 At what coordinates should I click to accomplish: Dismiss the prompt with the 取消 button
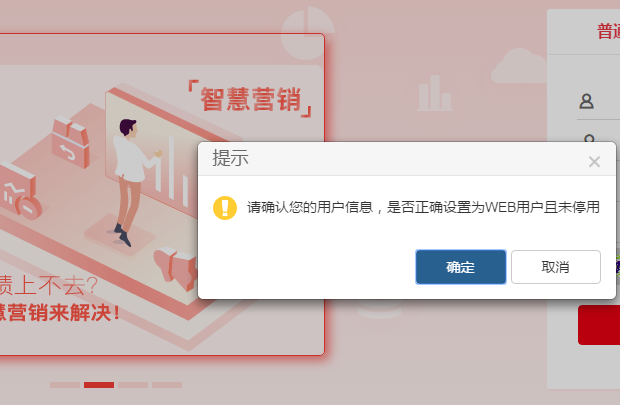[x=556, y=267]
